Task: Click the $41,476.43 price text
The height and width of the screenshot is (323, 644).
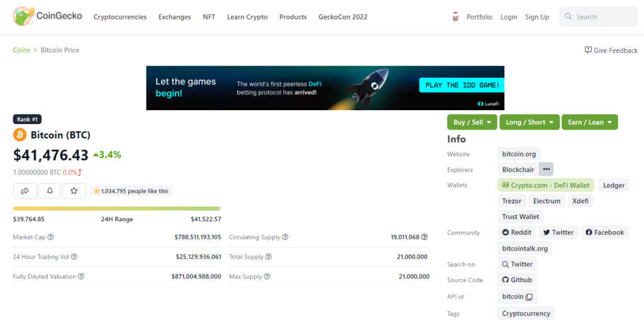Action: [x=50, y=155]
